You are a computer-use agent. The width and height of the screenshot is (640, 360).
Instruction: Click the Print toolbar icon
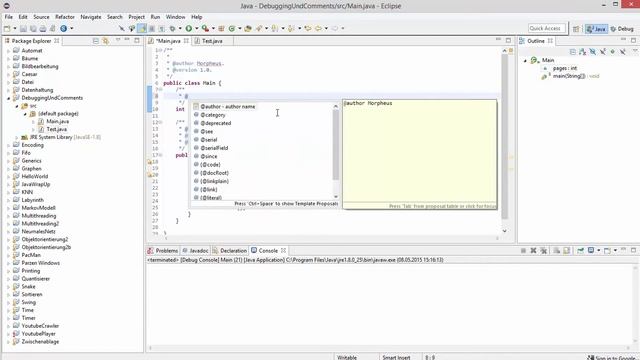click(x=42, y=29)
